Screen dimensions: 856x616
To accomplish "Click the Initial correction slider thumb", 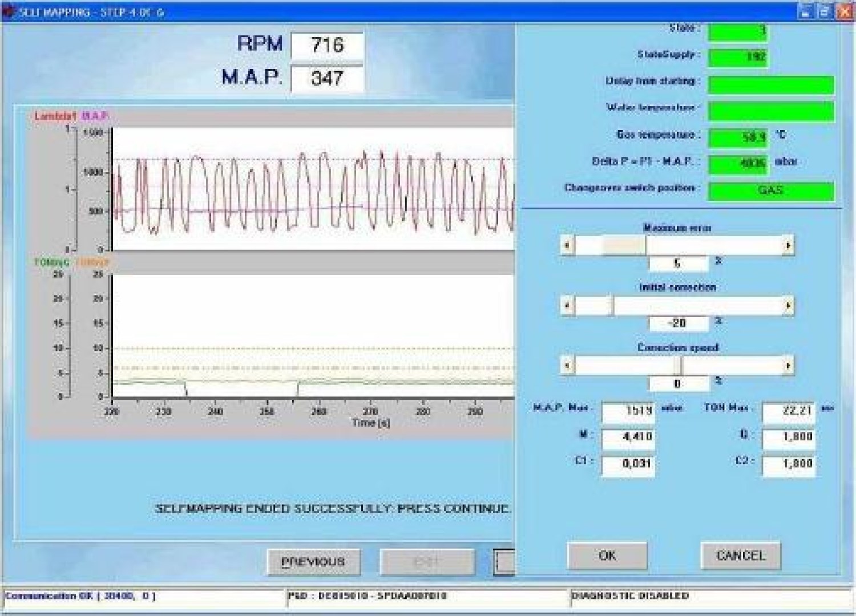I will click(611, 306).
